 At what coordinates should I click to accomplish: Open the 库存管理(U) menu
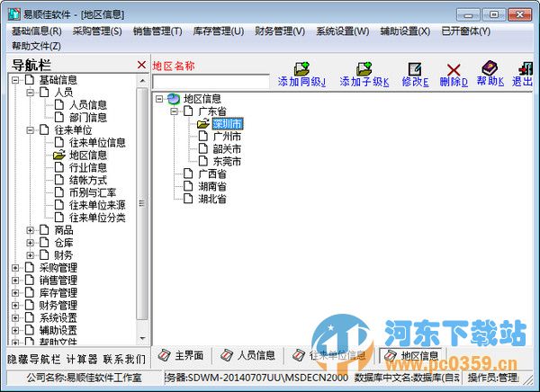point(219,31)
